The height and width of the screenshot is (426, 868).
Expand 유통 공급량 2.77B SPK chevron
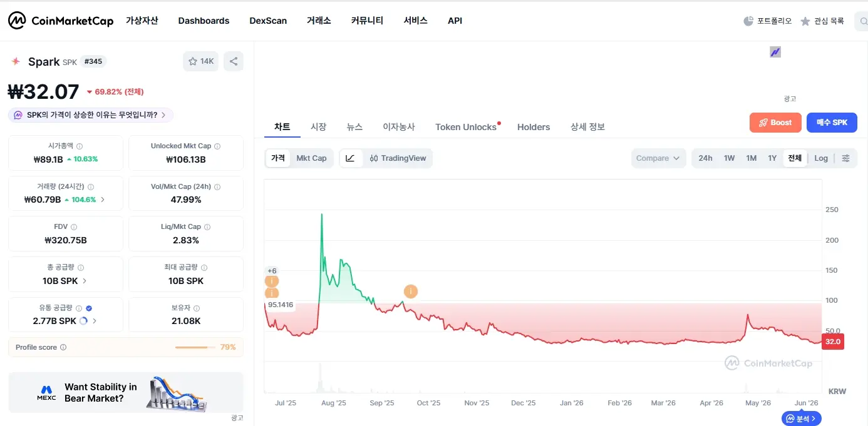[x=95, y=321]
